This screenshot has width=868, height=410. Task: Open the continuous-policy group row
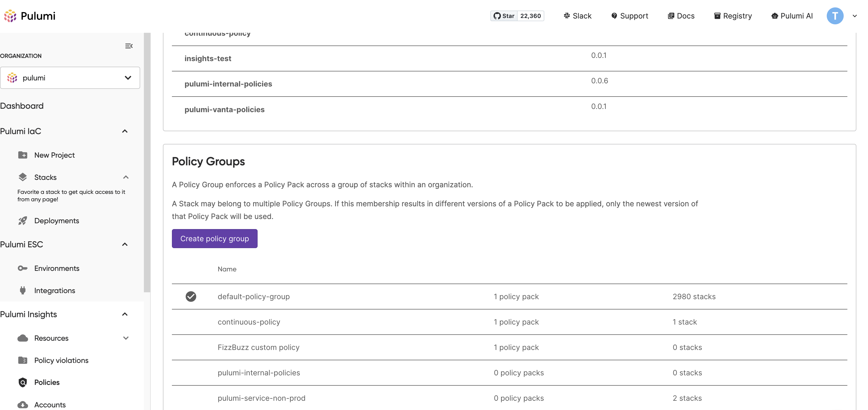[509, 322]
